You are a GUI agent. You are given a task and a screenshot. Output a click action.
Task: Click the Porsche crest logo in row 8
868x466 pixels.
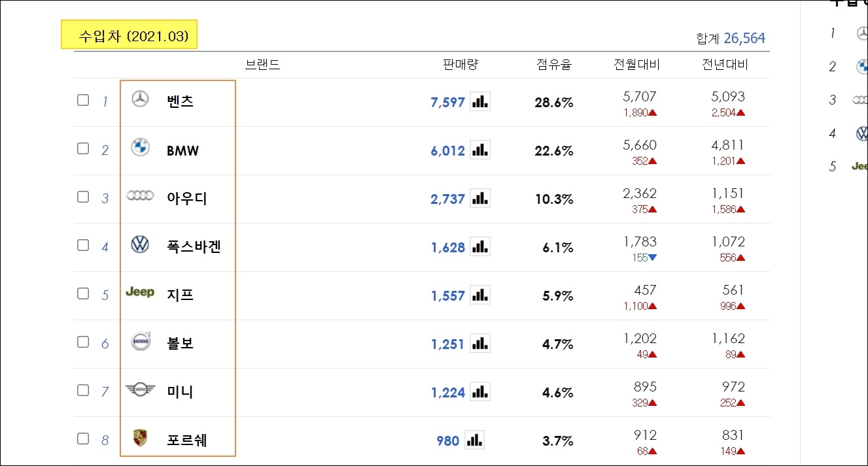coord(140,438)
